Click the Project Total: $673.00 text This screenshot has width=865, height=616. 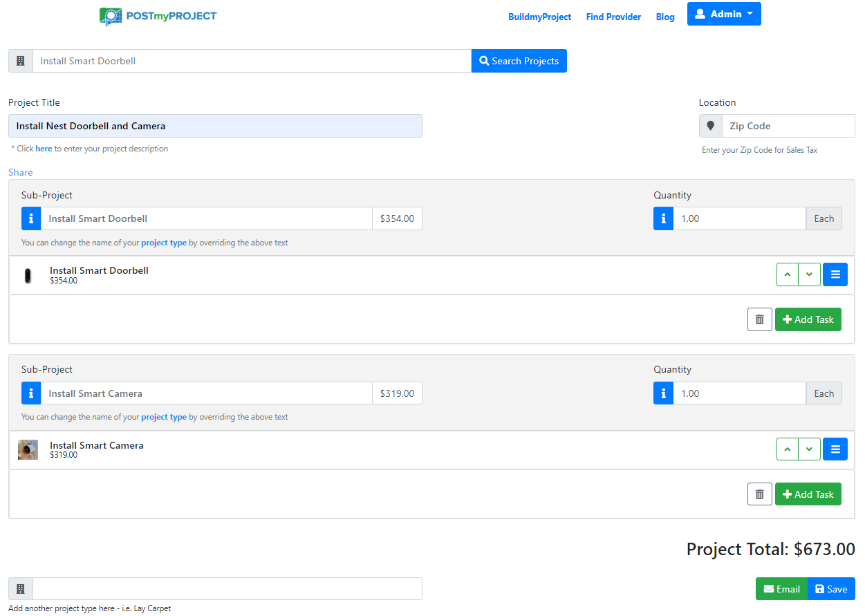[771, 550]
